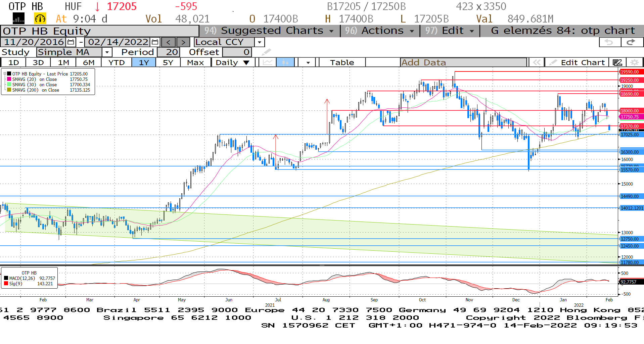The height and width of the screenshot is (344, 644).
Task: Open the chart legend settings icon
Action: point(617,62)
